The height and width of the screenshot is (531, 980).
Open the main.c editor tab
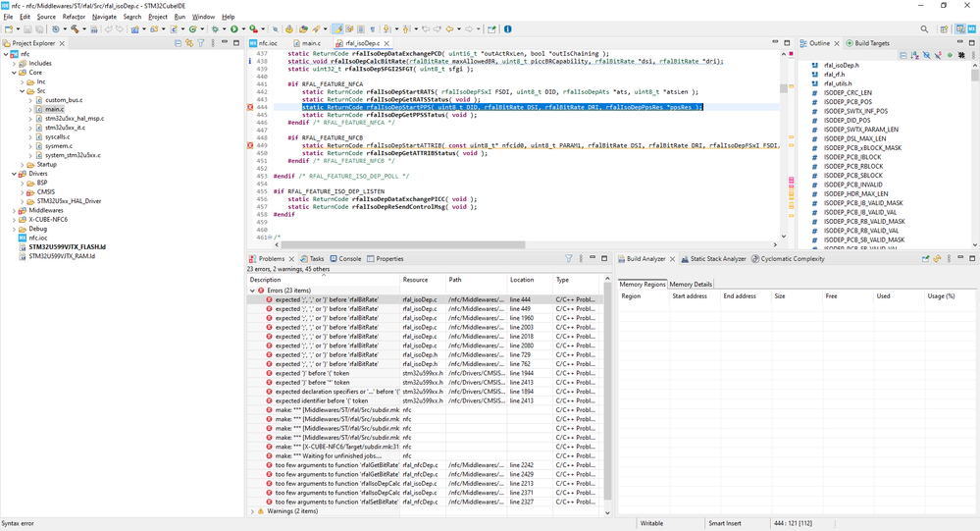click(x=310, y=44)
